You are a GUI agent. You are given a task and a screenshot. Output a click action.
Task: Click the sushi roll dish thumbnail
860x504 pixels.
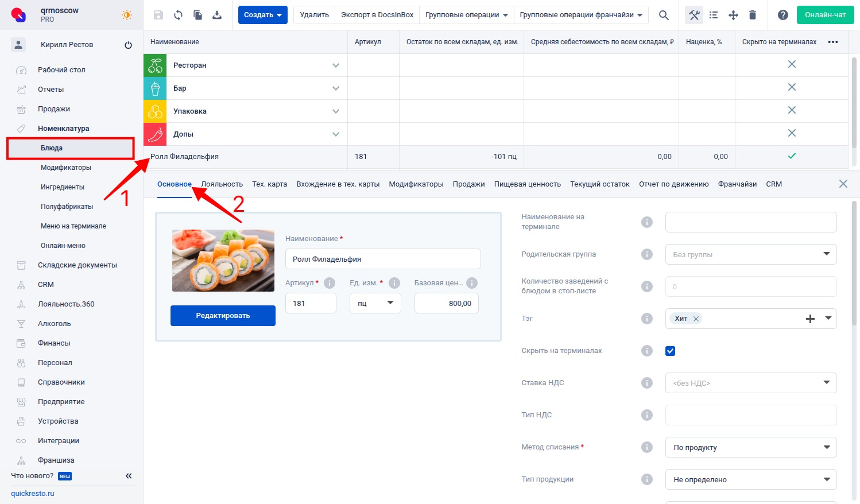point(223,261)
